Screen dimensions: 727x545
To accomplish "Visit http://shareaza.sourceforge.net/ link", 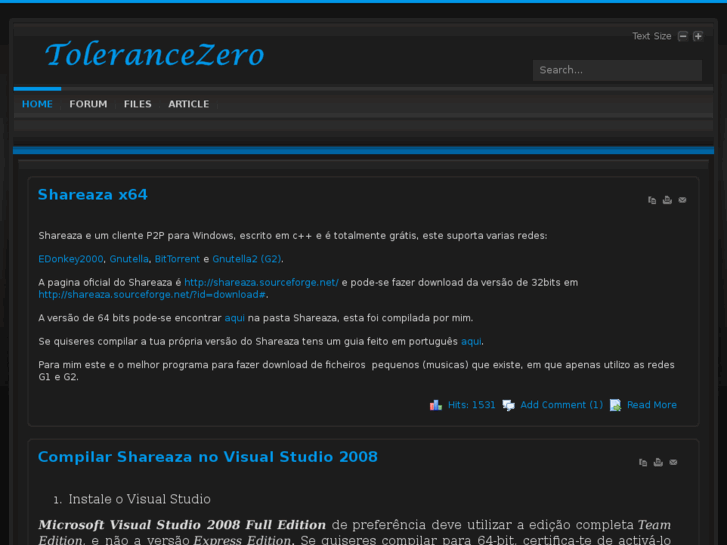I will [261, 282].
